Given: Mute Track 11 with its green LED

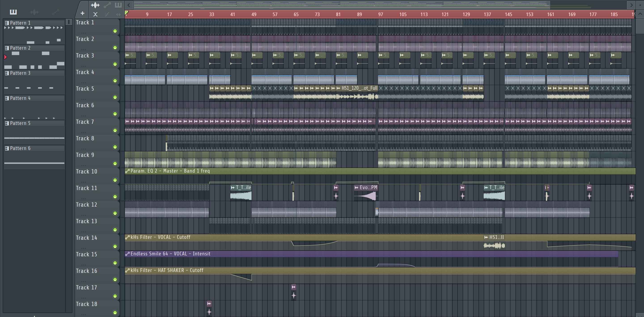Looking at the screenshot, I should point(115,197).
